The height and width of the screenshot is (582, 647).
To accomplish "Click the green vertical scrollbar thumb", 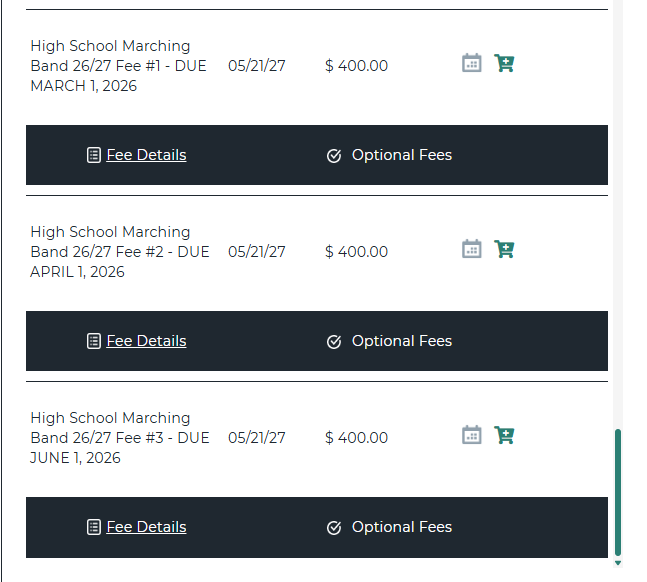I will point(618,490).
